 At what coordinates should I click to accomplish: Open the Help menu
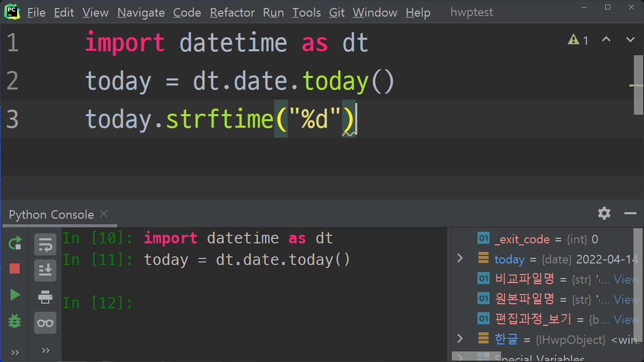coord(418,13)
